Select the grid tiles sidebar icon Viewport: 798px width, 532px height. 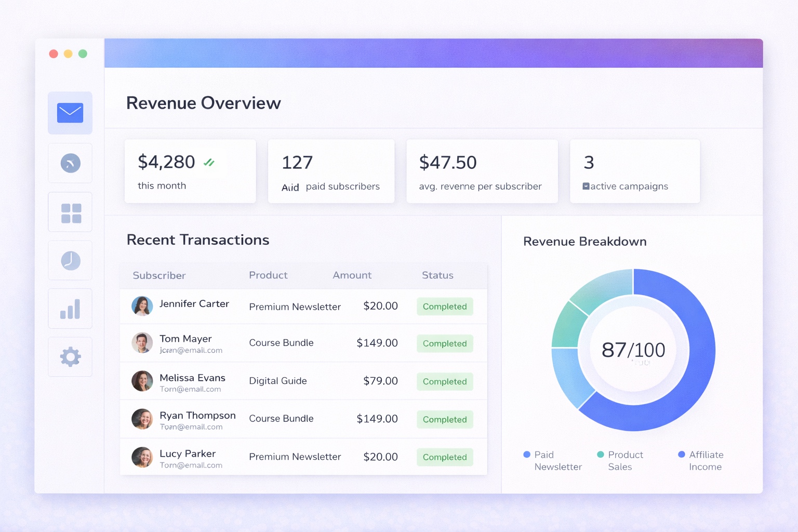(70, 212)
